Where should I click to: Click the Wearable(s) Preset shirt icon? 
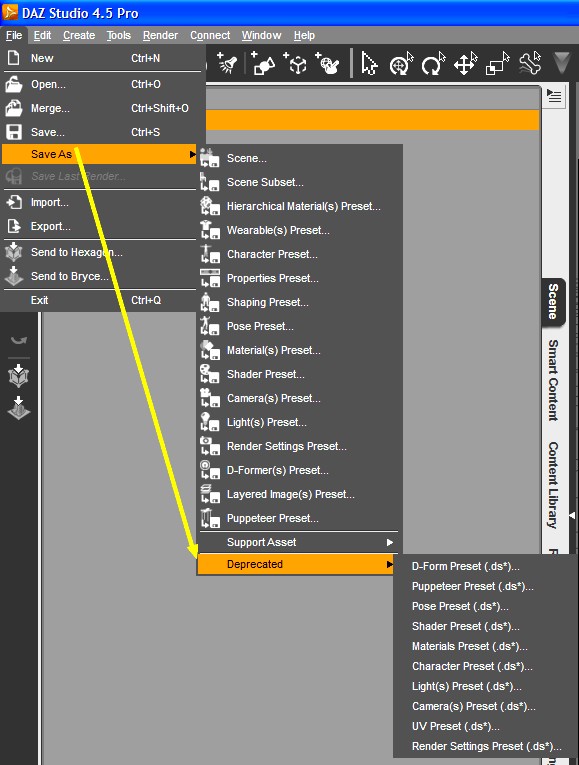tap(210, 230)
